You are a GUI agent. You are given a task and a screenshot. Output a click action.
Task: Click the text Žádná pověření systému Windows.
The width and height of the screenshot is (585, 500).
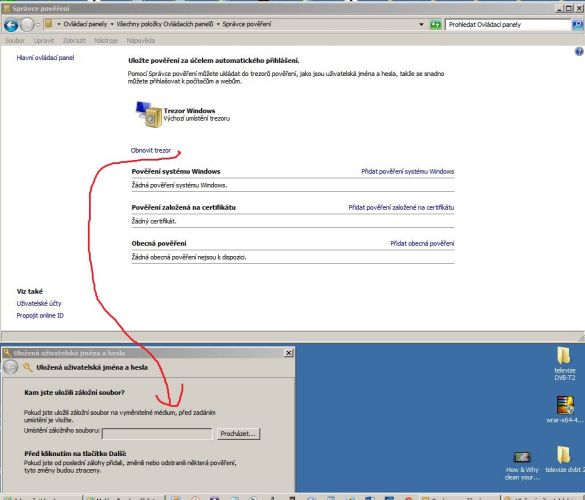(179, 185)
